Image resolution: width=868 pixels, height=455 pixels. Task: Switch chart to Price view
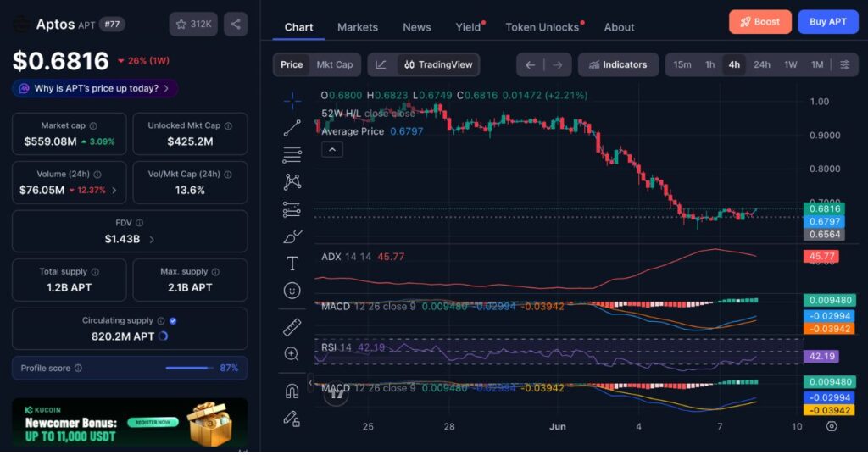292,64
